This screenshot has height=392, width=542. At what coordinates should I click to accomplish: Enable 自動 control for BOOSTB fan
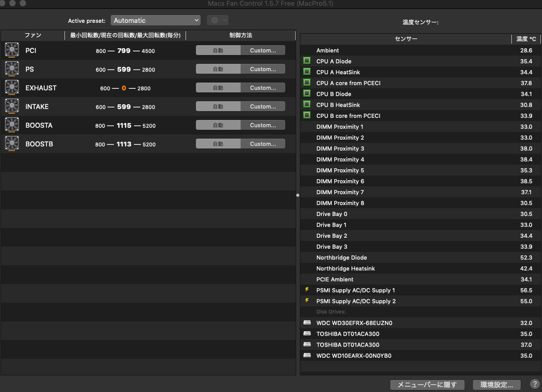218,144
